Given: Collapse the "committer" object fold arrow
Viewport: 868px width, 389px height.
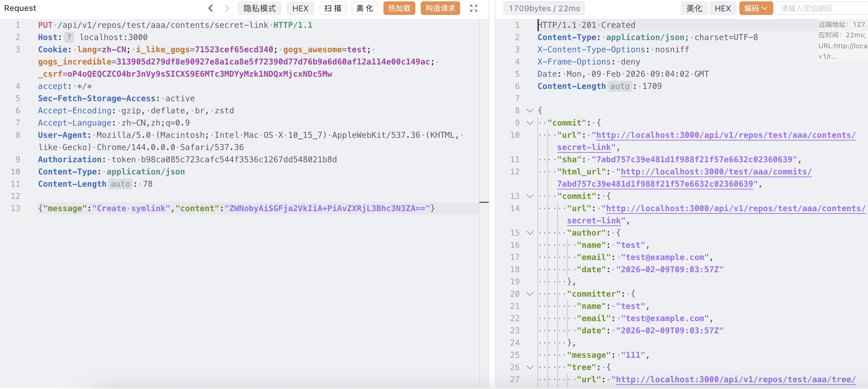Looking at the screenshot, I should click(x=530, y=294).
